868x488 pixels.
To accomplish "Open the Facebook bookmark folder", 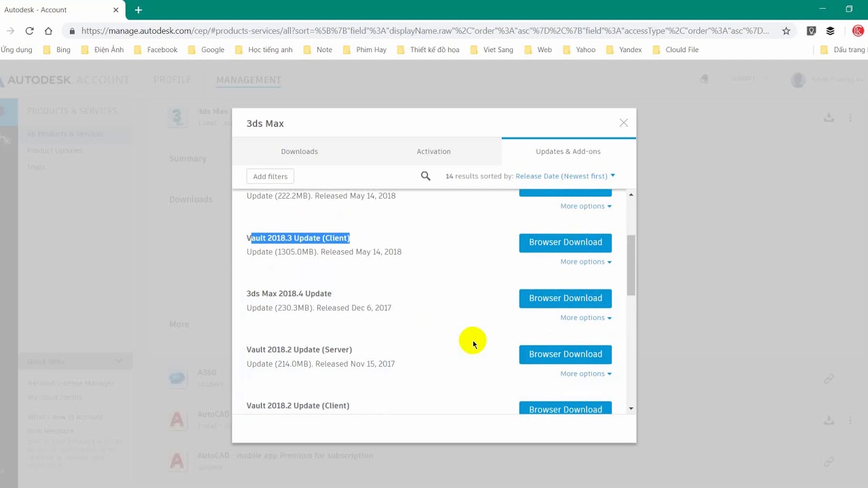I will coord(155,49).
